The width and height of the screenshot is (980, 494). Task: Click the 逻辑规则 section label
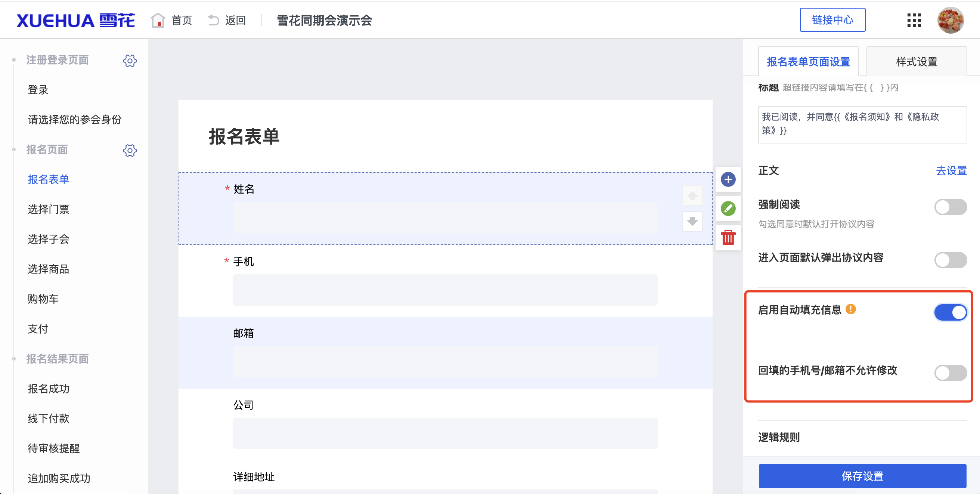[x=779, y=437]
